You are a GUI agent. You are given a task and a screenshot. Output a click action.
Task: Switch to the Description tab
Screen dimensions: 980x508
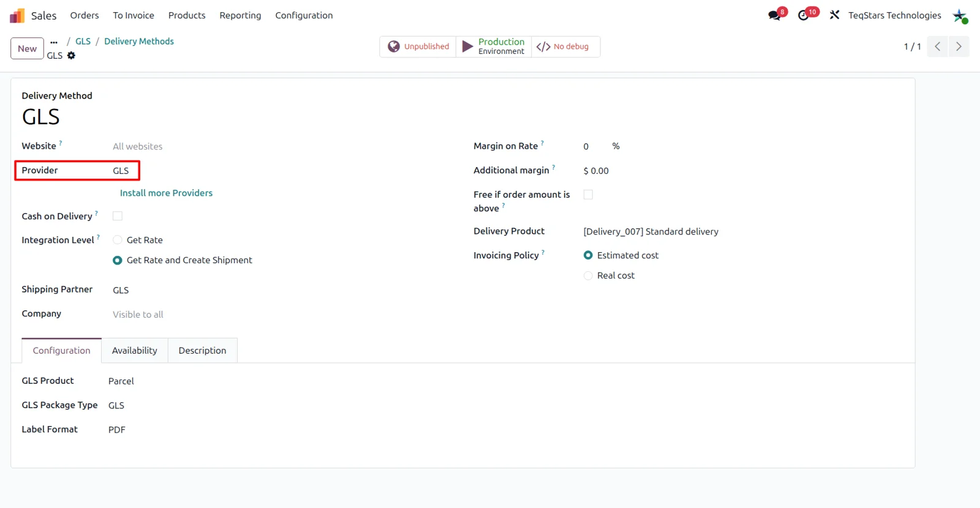point(202,351)
